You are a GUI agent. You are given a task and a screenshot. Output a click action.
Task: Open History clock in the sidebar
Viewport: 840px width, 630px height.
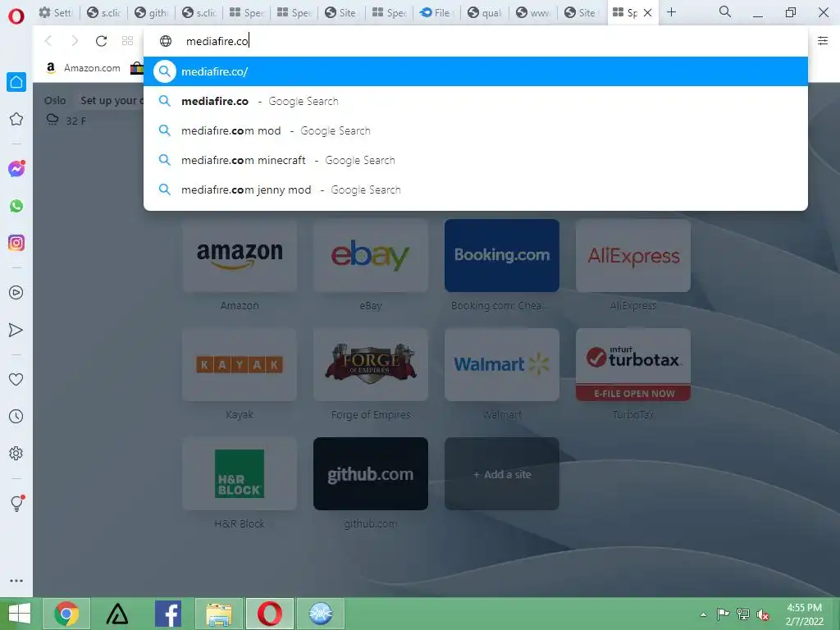click(16, 416)
